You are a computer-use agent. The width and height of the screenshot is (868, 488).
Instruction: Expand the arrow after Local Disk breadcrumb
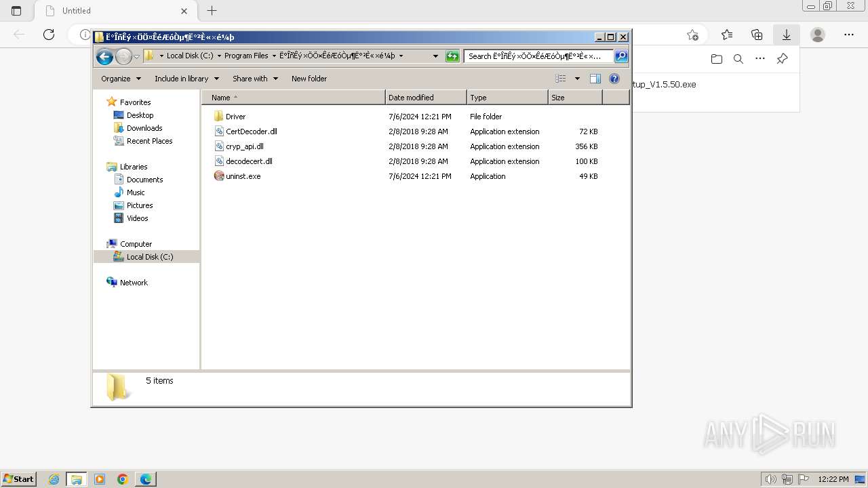point(218,56)
